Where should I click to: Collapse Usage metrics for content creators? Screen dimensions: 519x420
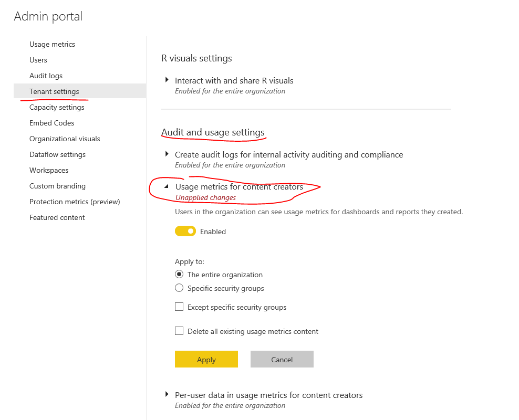pyautogui.click(x=167, y=186)
